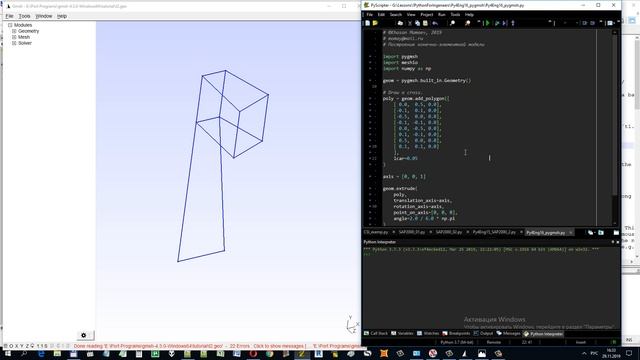Screen dimensions: 640x360
Task: Open the Call Stack panel tab
Action: (x=376, y=333)
